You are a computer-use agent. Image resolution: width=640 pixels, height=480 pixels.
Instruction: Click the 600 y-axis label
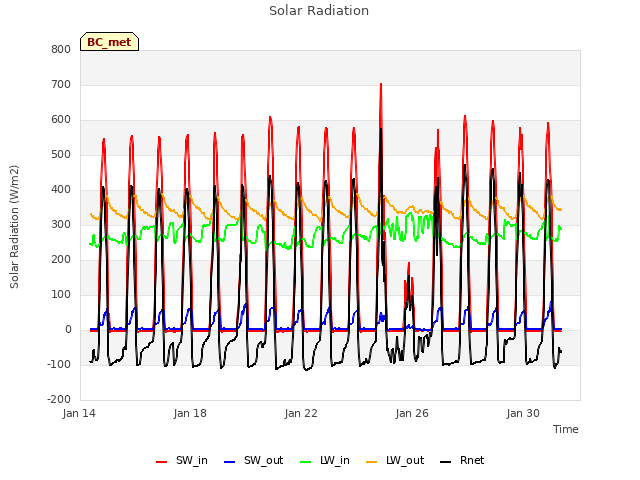[61, 120]
